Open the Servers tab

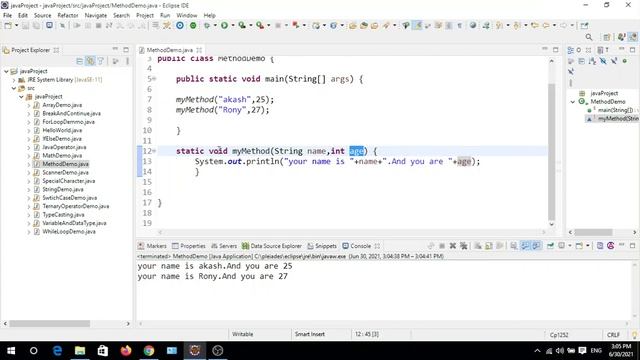tap(224, 246)
